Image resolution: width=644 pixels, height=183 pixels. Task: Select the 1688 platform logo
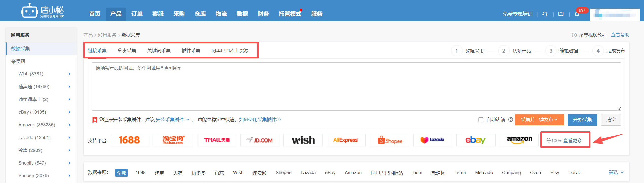[130, 140]
